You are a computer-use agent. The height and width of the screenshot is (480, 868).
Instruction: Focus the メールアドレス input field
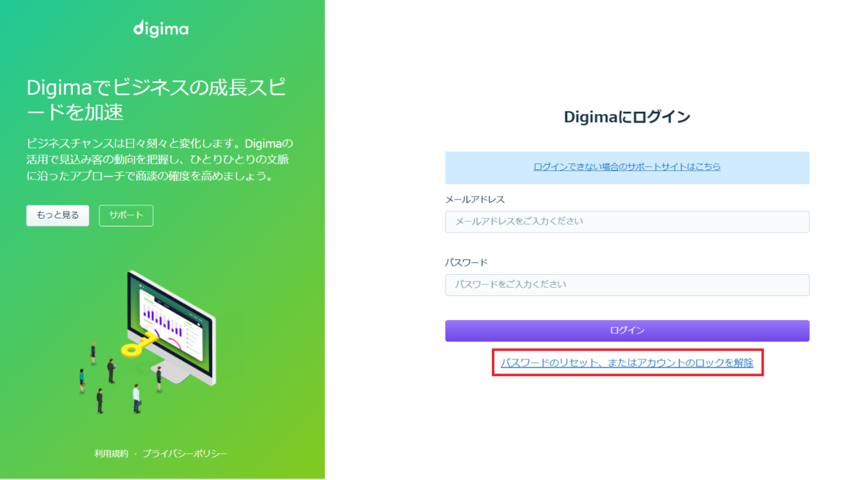[x=627, y=222]
